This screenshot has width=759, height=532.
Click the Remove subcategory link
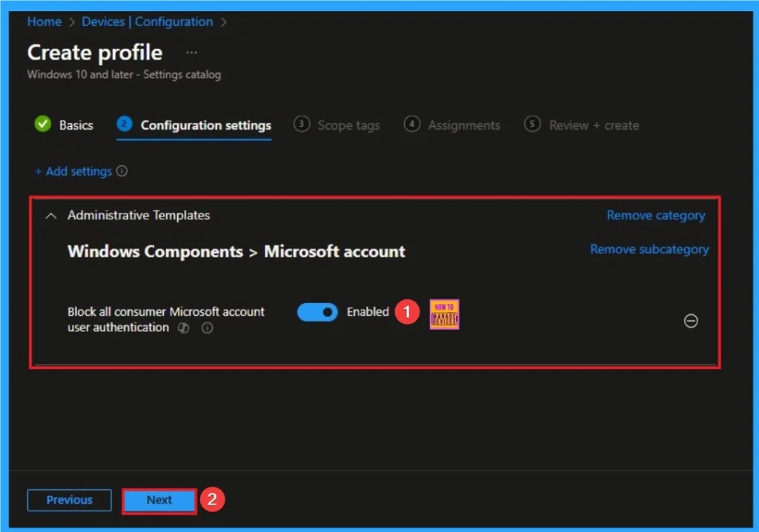(649, 249)
